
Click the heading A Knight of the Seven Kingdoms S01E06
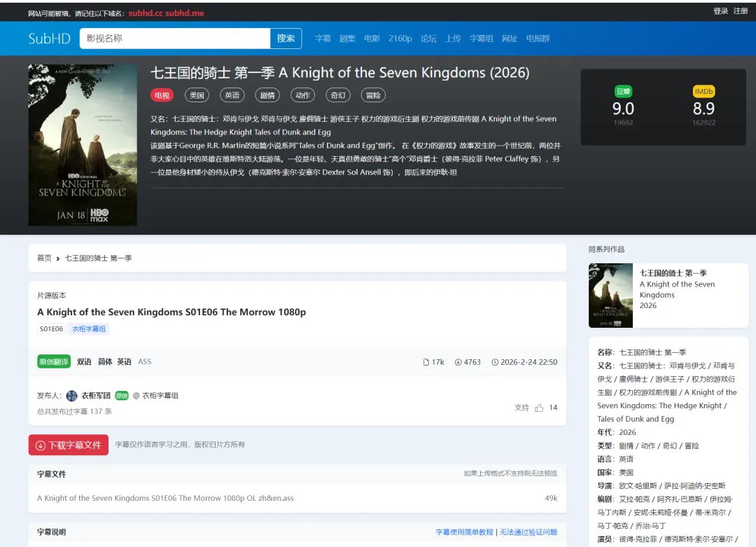click(171, 312)
